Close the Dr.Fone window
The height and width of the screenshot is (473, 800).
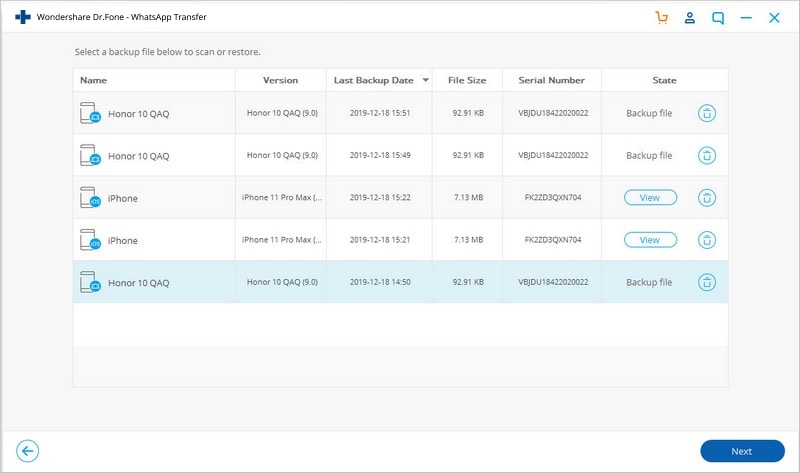(774, 18)
